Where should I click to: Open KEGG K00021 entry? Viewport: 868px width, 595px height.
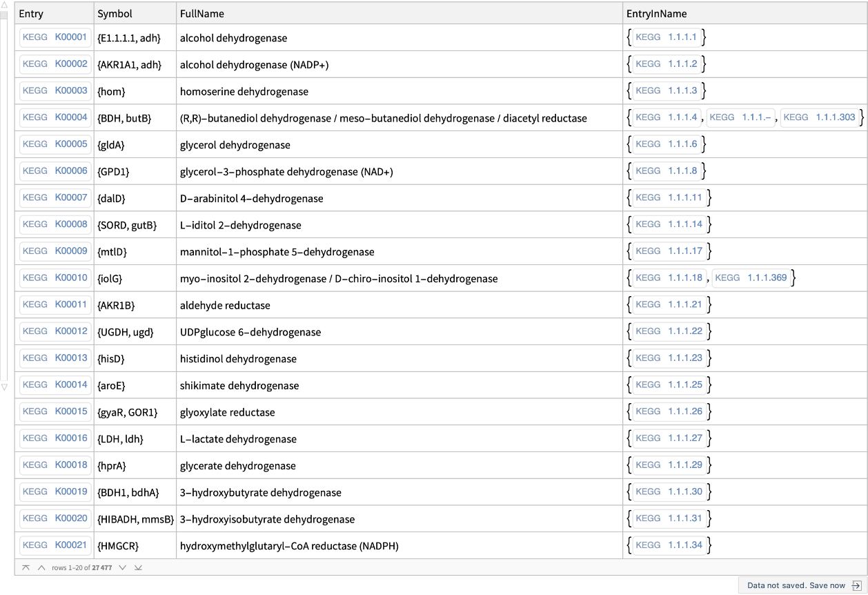[55, 545]
